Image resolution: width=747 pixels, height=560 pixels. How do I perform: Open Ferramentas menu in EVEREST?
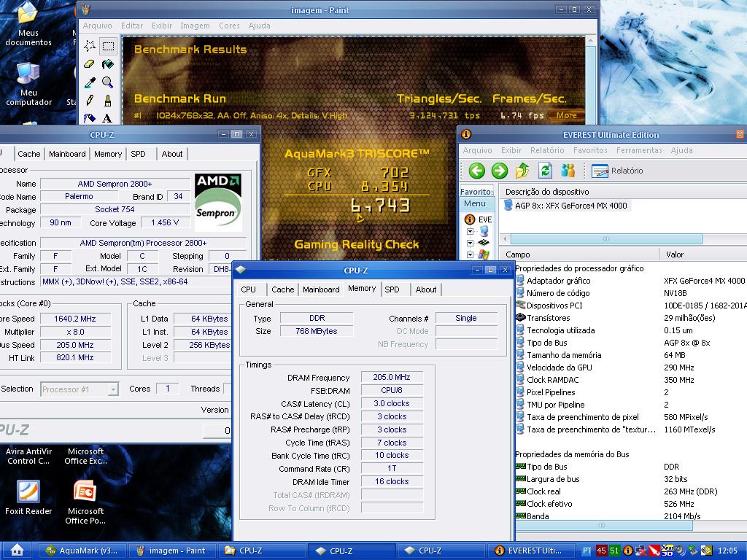639,150
